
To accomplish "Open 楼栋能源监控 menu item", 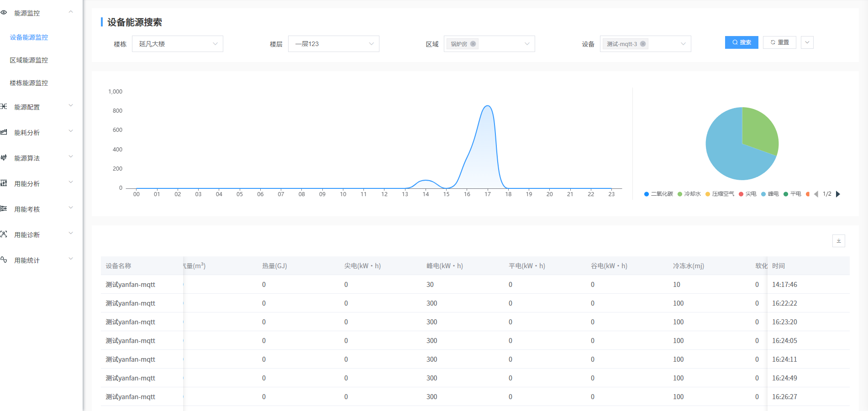I will click(29, 83).
